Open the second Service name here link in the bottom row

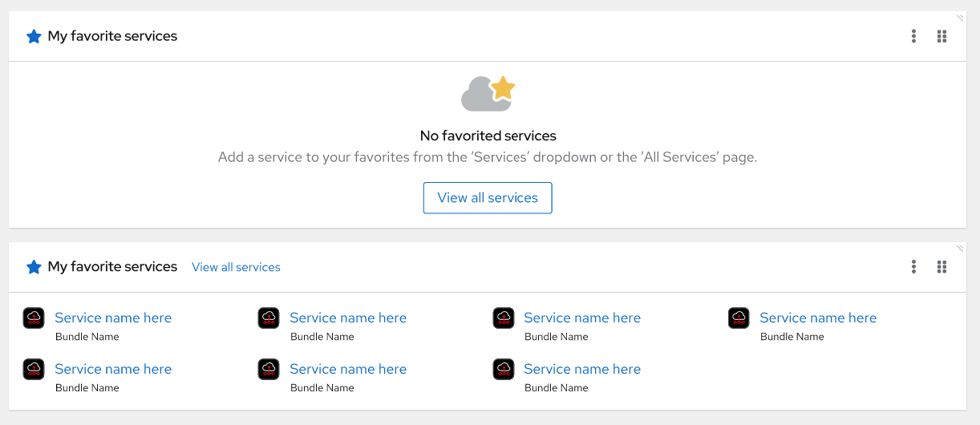(x=348, y=369)
